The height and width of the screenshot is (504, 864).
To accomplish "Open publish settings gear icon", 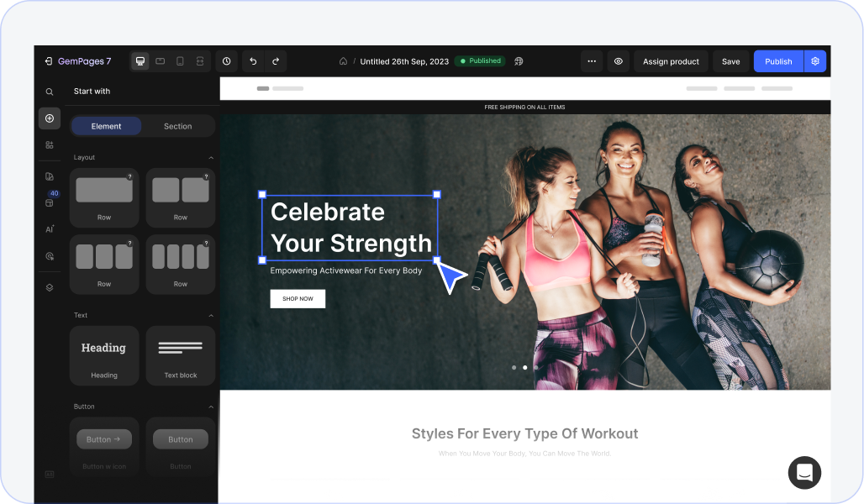I will pos(815,61).
